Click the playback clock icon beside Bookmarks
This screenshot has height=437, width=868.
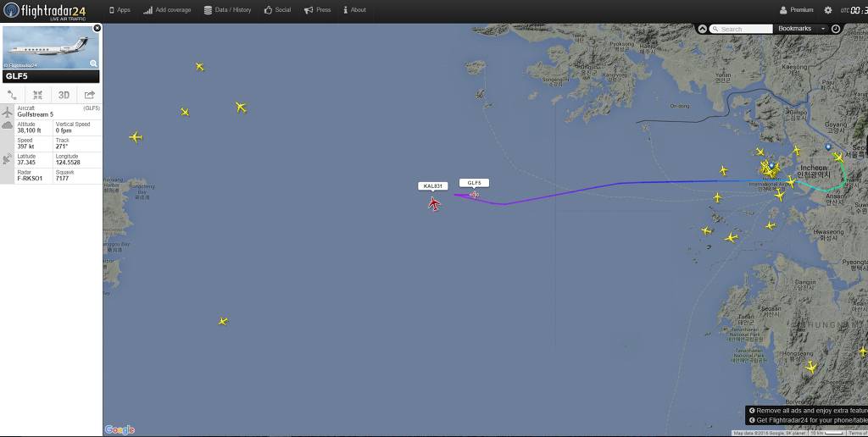[x=836, y=29]
